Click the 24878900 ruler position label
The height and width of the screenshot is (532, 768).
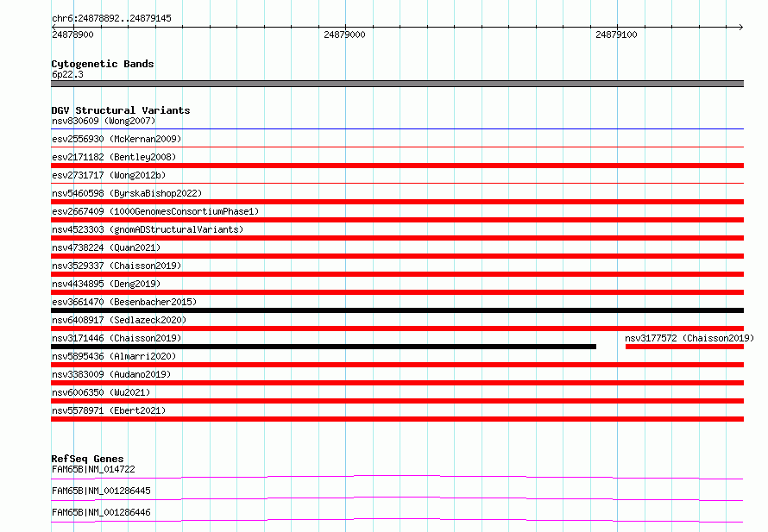pos(72,34)
